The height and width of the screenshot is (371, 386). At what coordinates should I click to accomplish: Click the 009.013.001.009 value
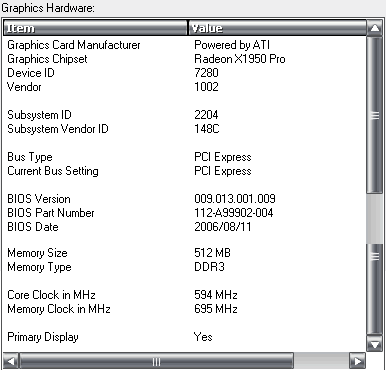235,199
